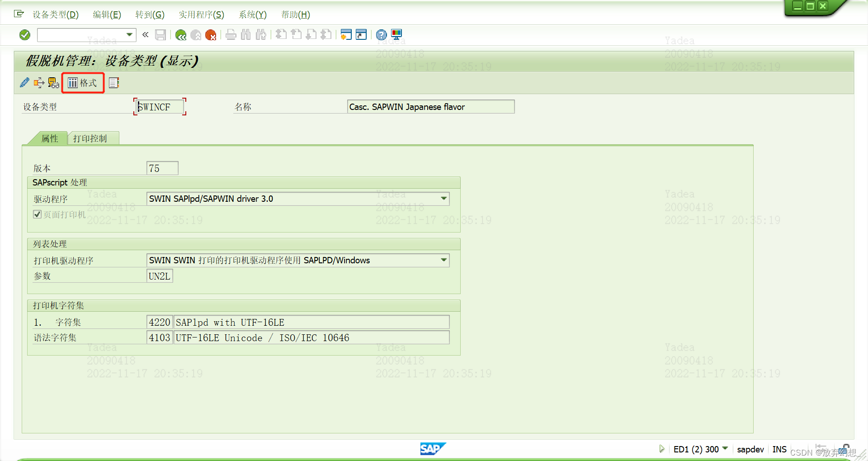
Task: Click the SAP logo in the status bar
Action: 433,448
